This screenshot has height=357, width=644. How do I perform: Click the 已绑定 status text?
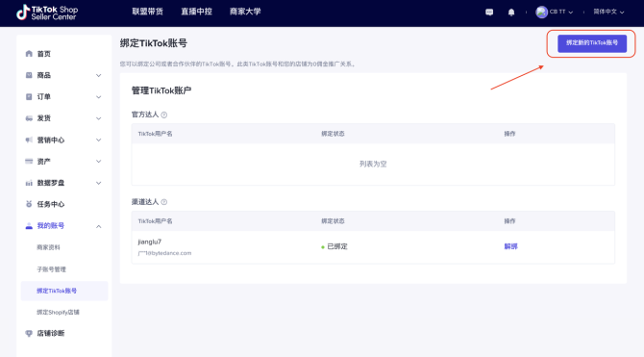pyautogui.click(x=337, y=246)
